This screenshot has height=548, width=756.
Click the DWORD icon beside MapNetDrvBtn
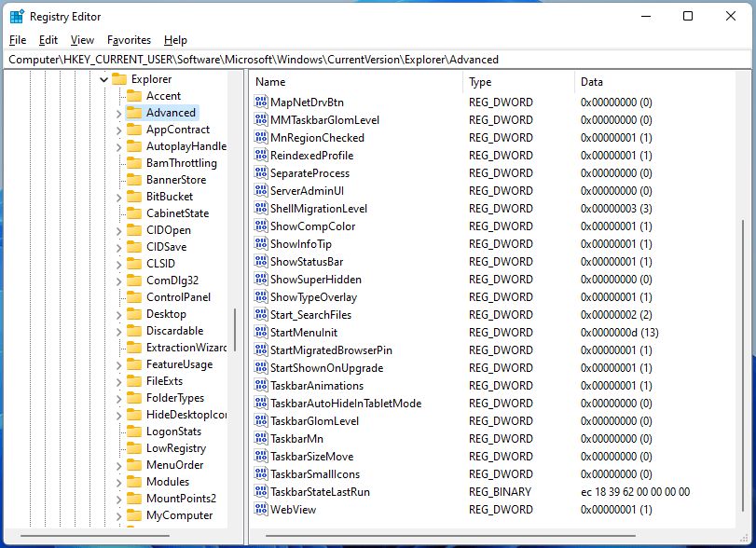click(x=261, y=102)
